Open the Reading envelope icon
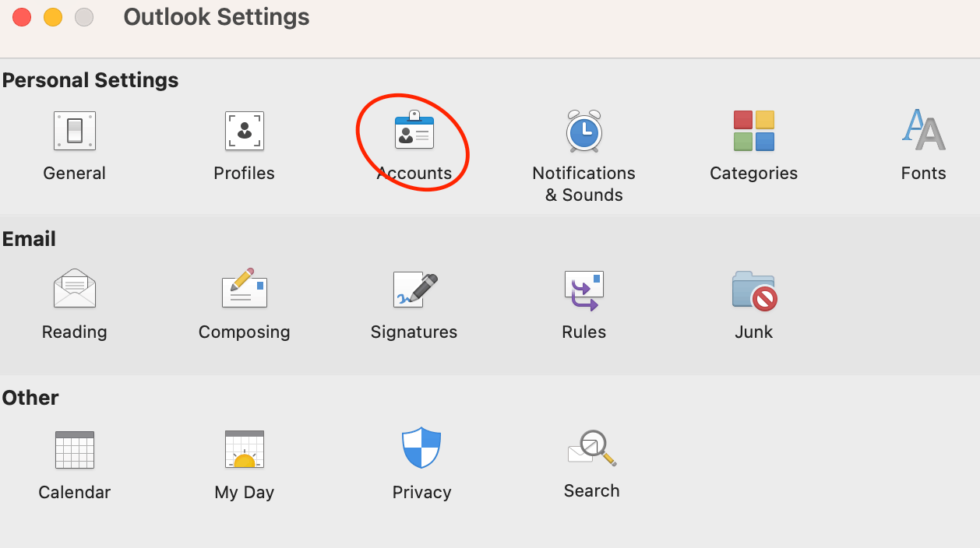The height and width of the screenshot is (548, 980). 75,289
